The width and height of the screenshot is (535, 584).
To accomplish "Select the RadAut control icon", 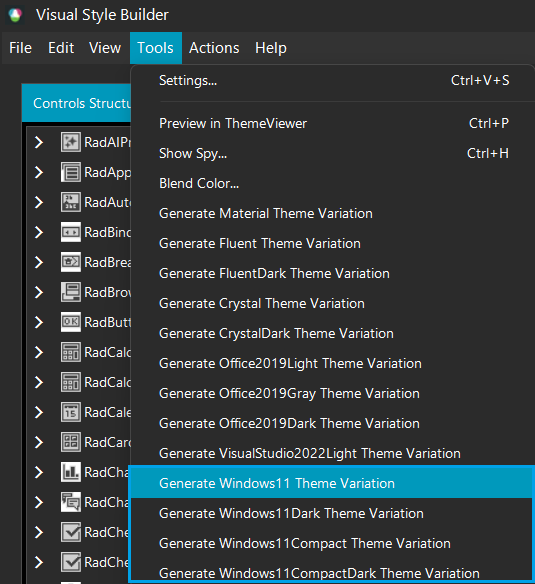I will (71, 202).
